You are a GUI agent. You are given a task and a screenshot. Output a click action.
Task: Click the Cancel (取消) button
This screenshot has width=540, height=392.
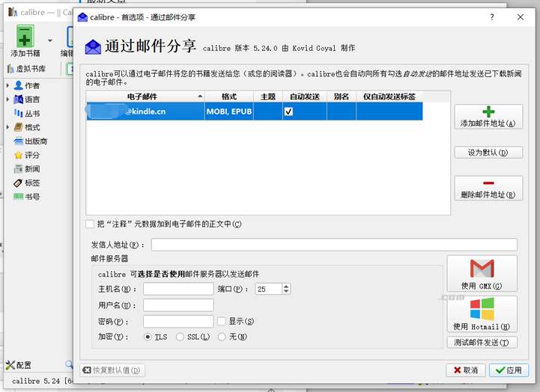pyautogui.click(x=466, y=370)
